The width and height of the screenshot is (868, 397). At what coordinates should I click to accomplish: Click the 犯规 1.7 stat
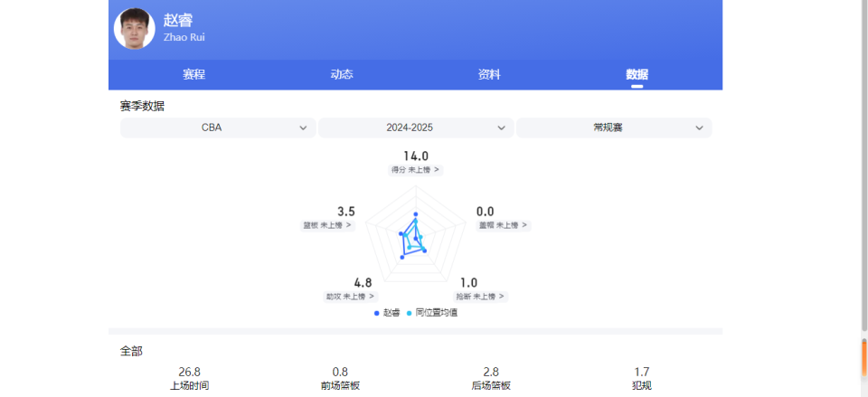click(x=642, y=378)
